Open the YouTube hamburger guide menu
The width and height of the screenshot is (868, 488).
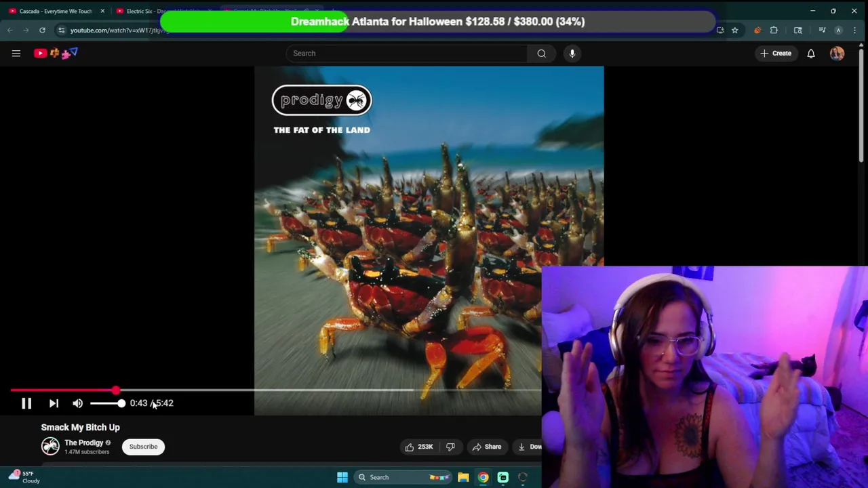click(x=16, y=54)
